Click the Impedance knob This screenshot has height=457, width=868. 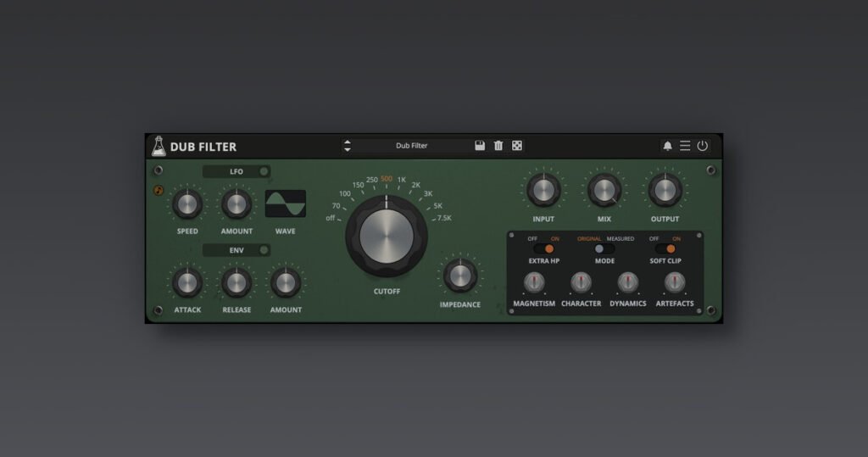coord(460,276)
